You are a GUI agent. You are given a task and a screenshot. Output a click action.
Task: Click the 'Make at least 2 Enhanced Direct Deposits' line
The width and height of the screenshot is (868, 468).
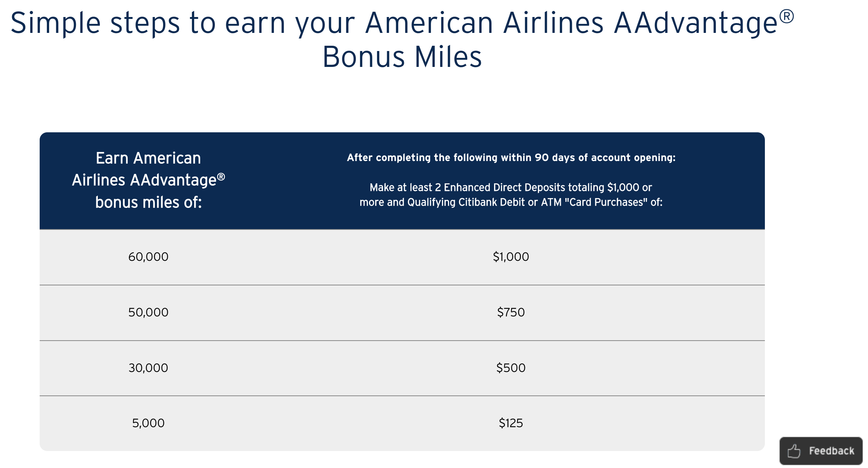pyautogui.click(x=511, y=188)
